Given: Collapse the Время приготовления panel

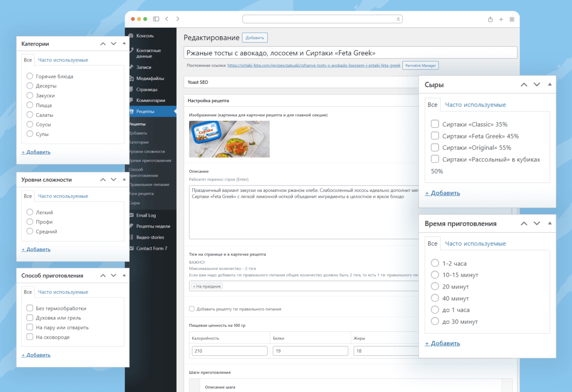Looking at the screenshot, I should [x=550, y=223].
